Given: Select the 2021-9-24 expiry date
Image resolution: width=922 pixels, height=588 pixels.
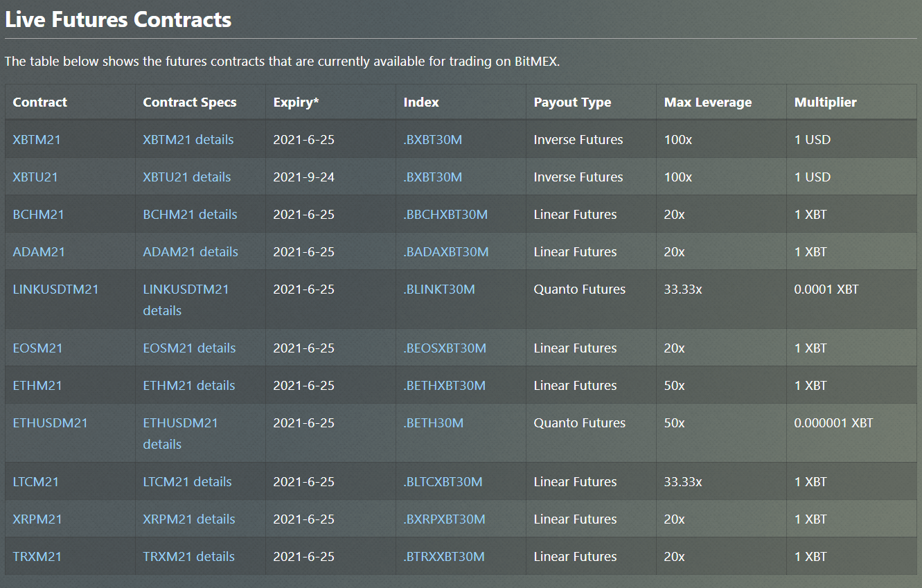Looking at the screenshot, I should coord(303,177).
